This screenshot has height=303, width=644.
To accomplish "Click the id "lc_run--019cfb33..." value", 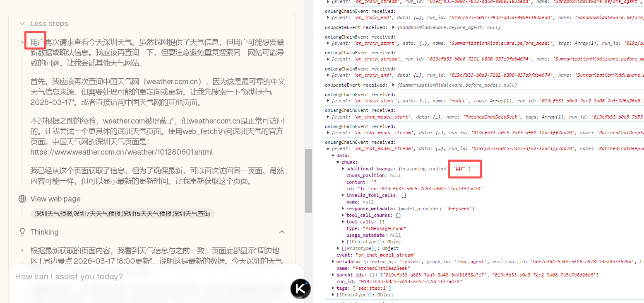I will [x=420, y=189].
